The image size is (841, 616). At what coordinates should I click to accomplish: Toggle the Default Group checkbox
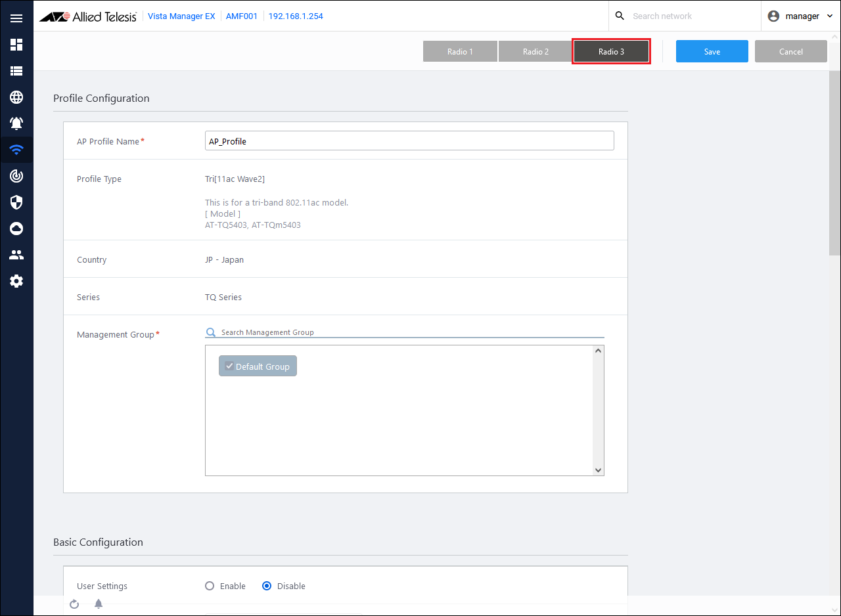point(229,366)
